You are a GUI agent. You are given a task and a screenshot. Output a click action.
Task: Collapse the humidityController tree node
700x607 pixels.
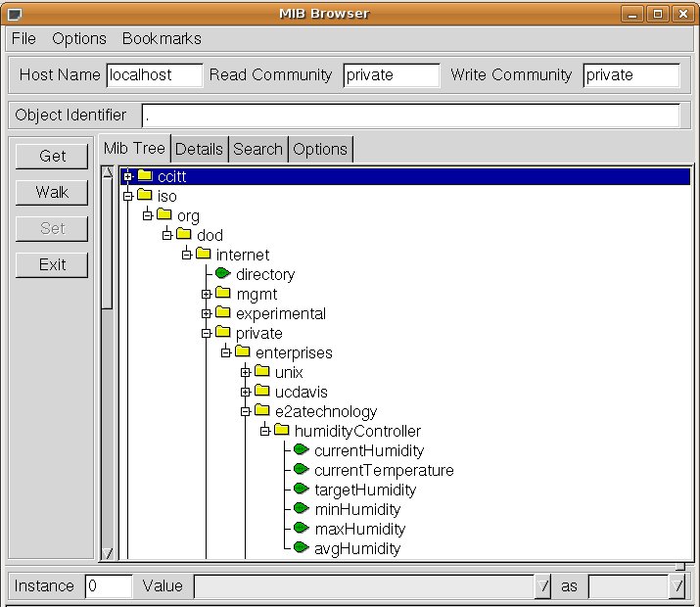[264, 431]
